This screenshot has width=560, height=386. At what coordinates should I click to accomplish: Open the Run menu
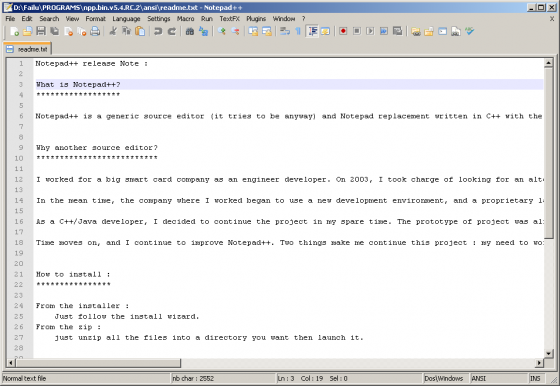tap(207, 19)
